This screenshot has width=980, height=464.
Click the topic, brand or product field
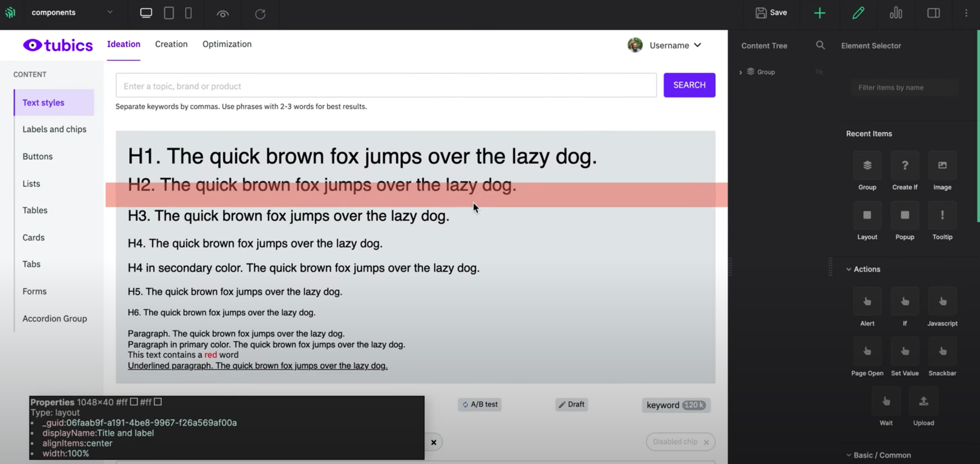[x=386, y=86]
